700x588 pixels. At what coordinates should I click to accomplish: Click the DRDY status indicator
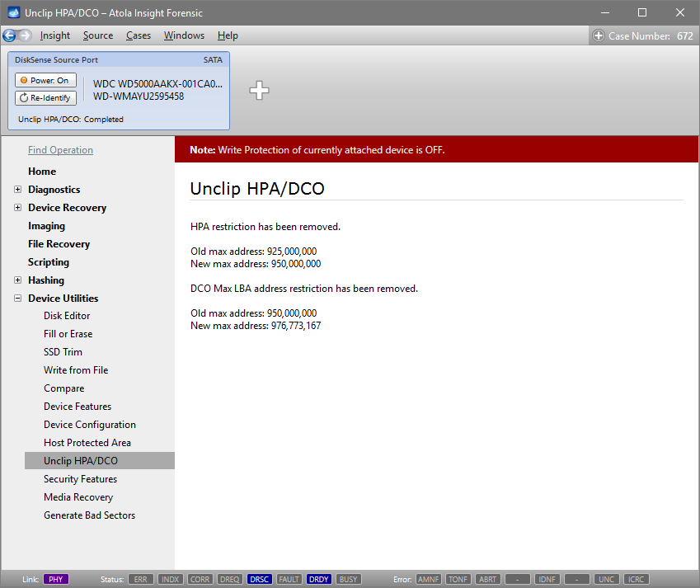(319, 579)
